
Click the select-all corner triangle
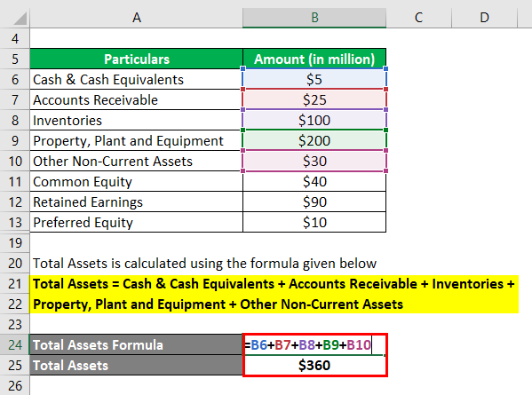pyautogui.click(x=20, y=18)
